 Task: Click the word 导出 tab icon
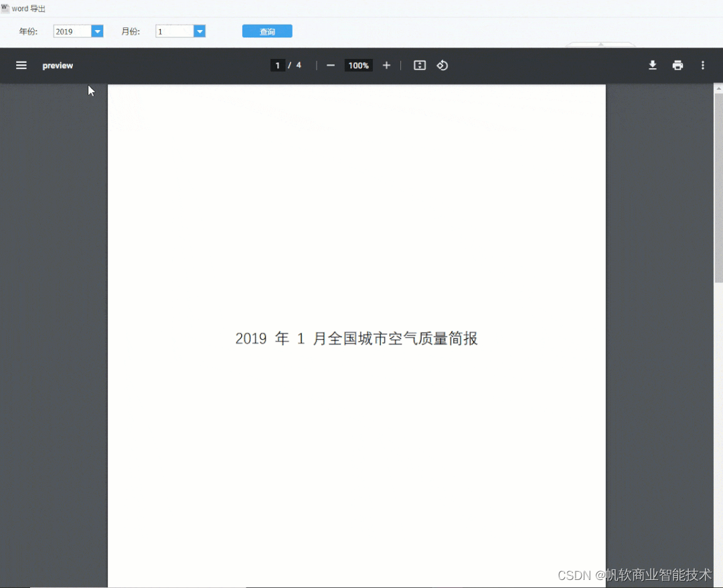pos(5,8)
